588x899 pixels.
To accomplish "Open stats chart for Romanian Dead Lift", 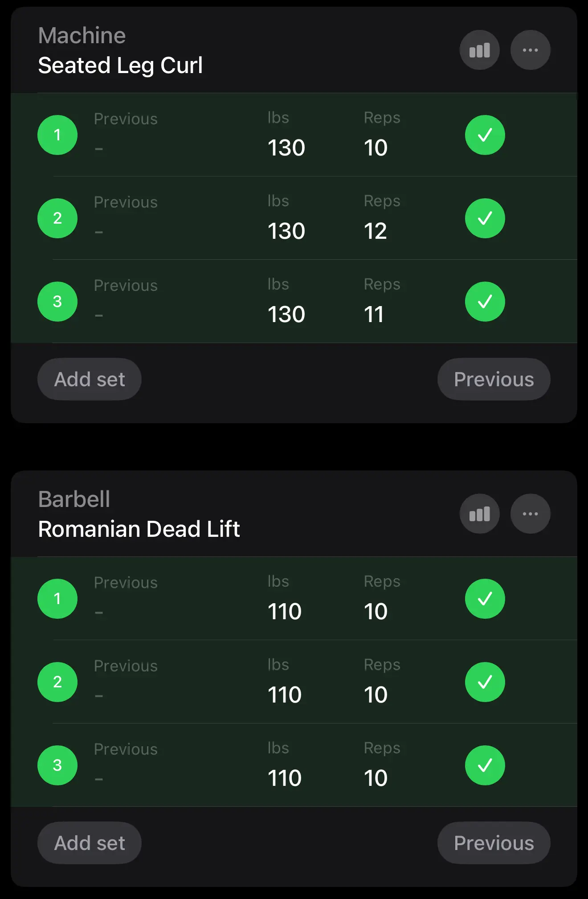I will tap(479, 514).
